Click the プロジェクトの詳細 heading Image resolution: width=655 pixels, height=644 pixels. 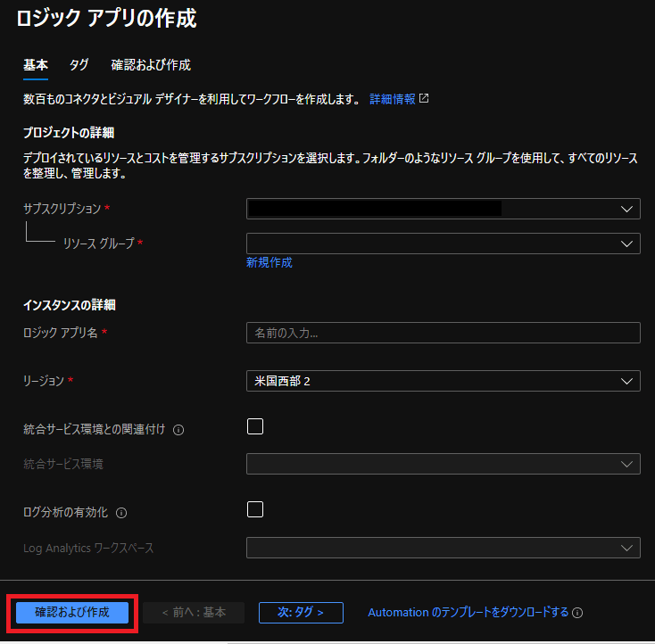point(69,133)
